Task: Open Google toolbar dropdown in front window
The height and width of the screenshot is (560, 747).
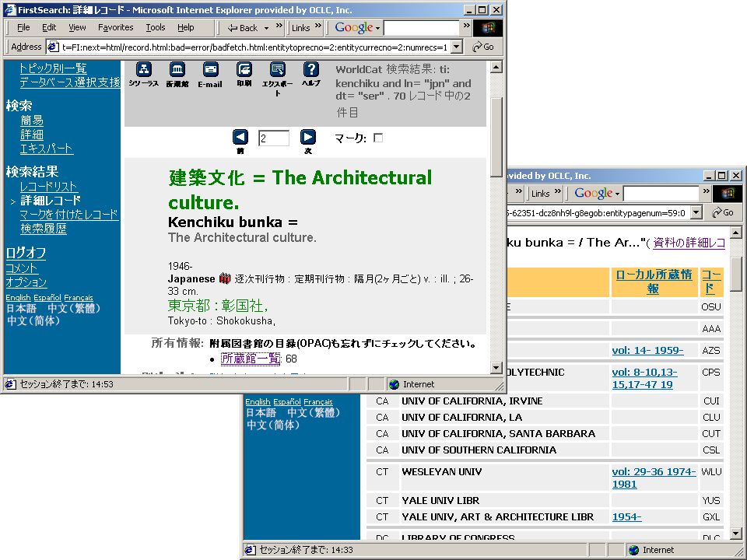Action: 378,28
